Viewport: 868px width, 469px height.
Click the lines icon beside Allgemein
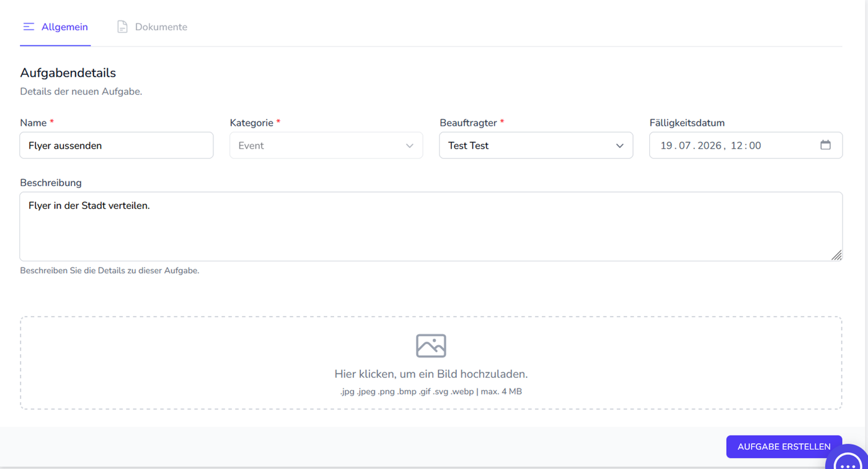pyautogui.click(x=29, y=27)
